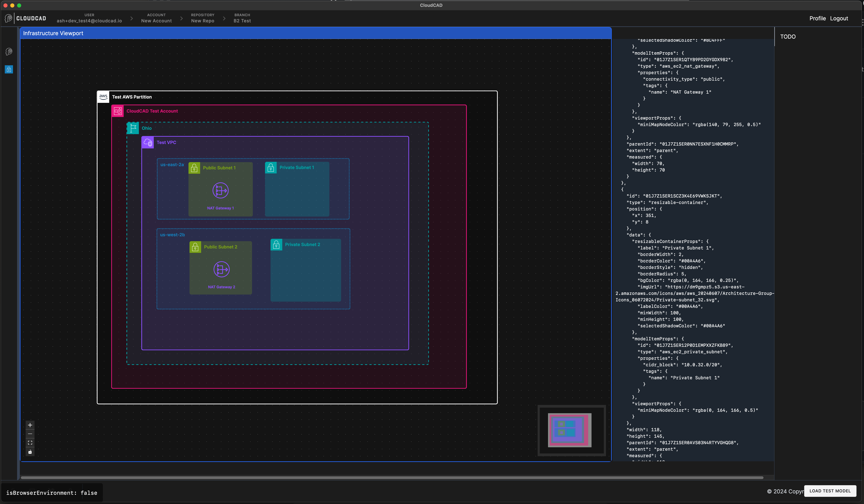864x504 pixels.
Task: Select the Public Subnet 1 lock icon
Action: [194, 168]
